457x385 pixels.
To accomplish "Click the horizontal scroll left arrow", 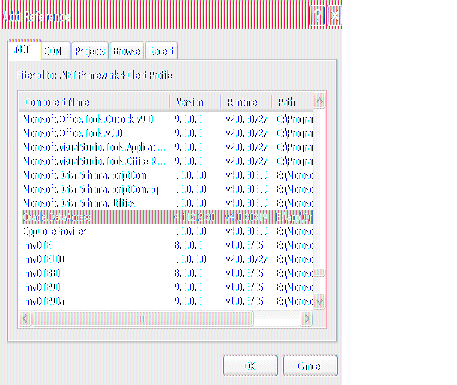I will click(x=25, y=319).
